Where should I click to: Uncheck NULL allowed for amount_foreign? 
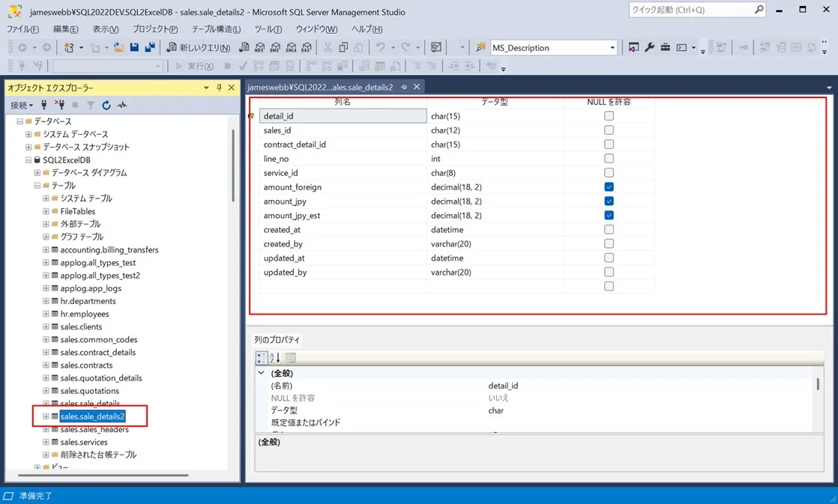coord(609,187)
